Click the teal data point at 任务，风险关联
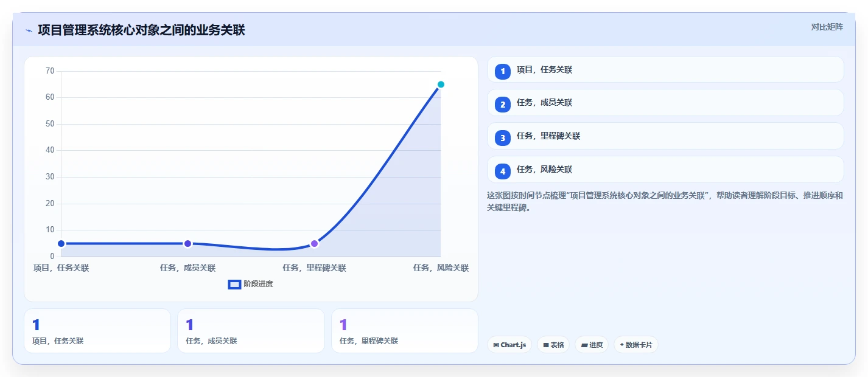 [x=441, y=85]
